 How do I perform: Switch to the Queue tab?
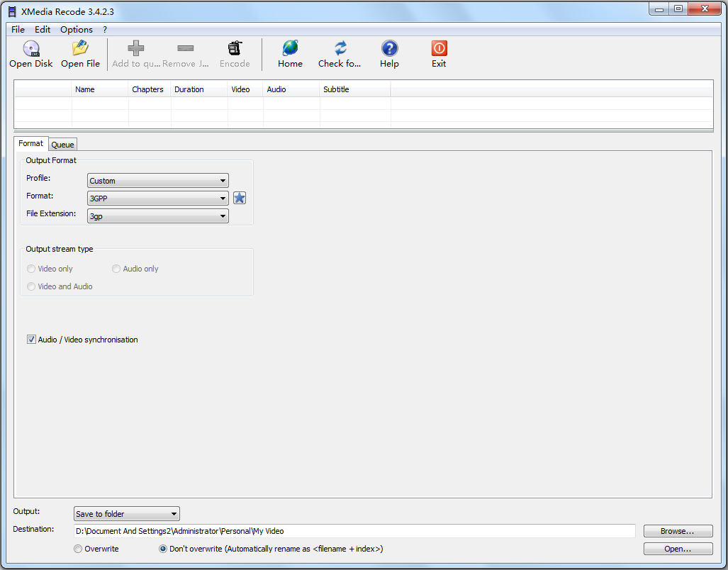click(x=62, y=145)
